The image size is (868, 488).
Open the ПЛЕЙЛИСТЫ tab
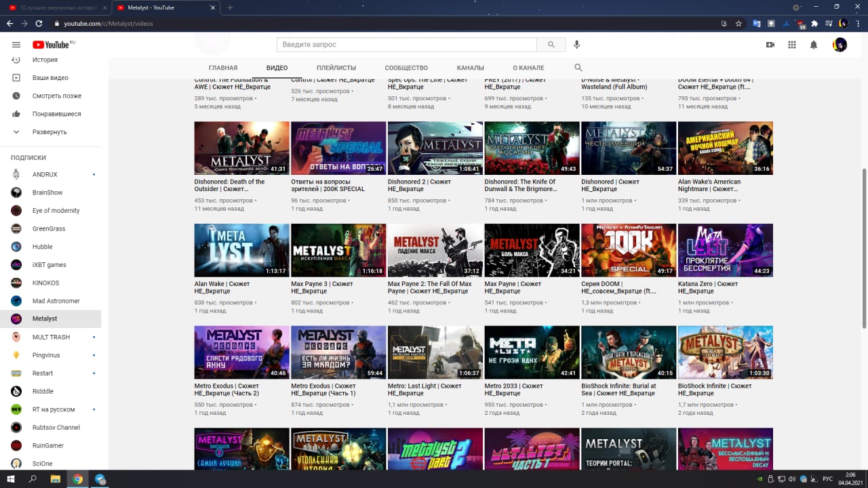336,68
